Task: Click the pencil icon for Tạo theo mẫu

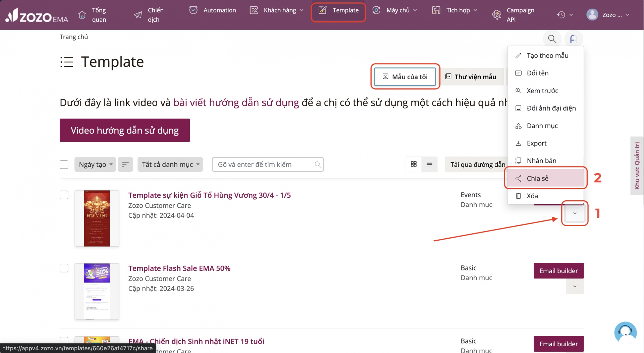Action: pos(518,56)
